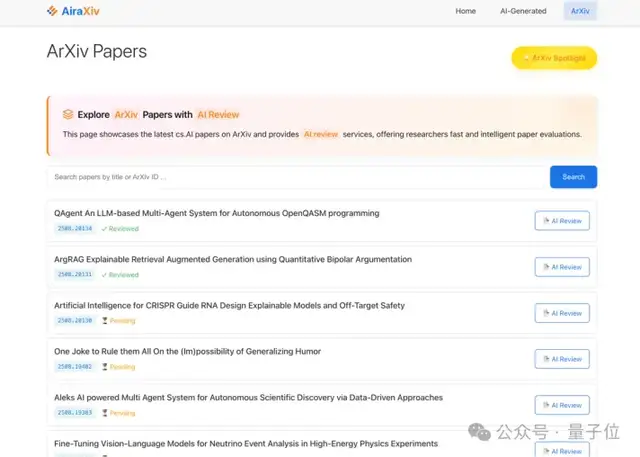Screen dimensions: 640x457
Task: Open the Aleks AI Multi Agent paper
Action: pos(248,397)
